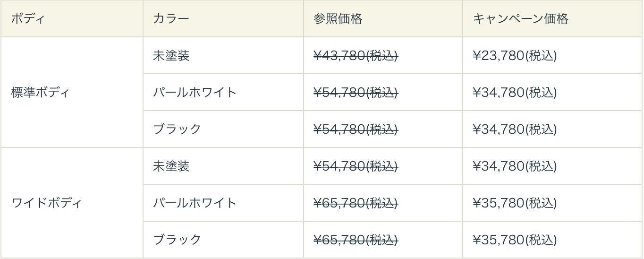Click 未塗装 under ワイドボディ

point(171,166)
